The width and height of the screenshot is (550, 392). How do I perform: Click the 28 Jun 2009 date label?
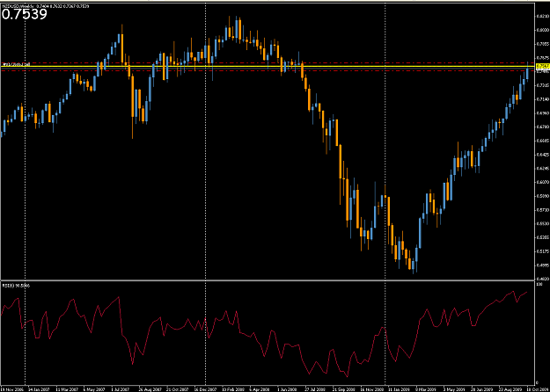(x=481, y=389)
